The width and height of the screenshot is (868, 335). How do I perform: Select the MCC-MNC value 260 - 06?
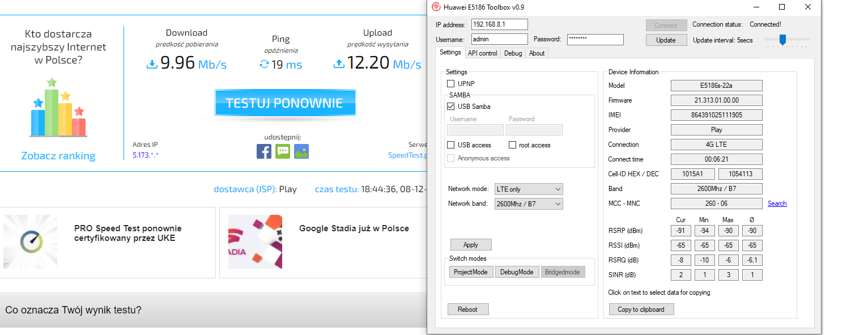pyautogui.click(x=717, y=203)
